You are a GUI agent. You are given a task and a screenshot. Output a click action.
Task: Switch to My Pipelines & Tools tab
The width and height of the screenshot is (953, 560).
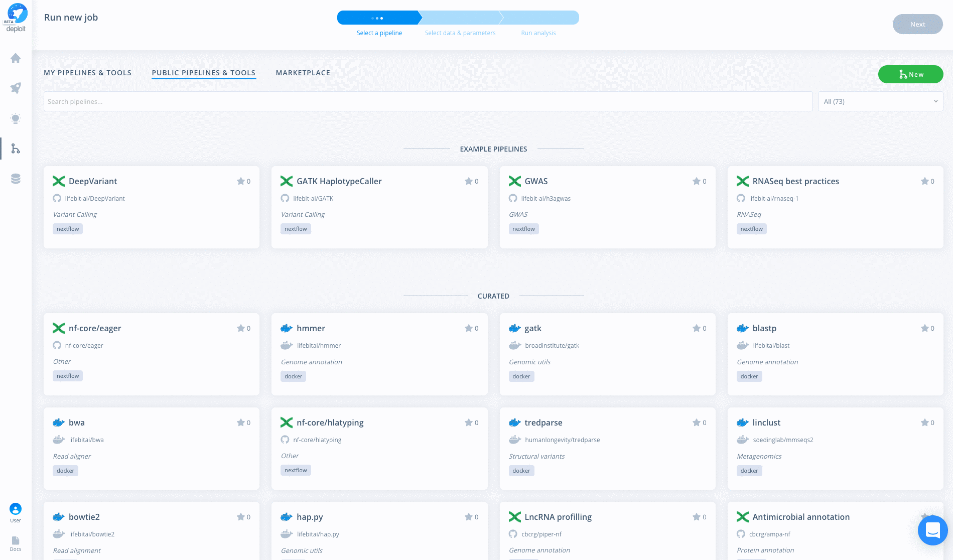point(87,73)
